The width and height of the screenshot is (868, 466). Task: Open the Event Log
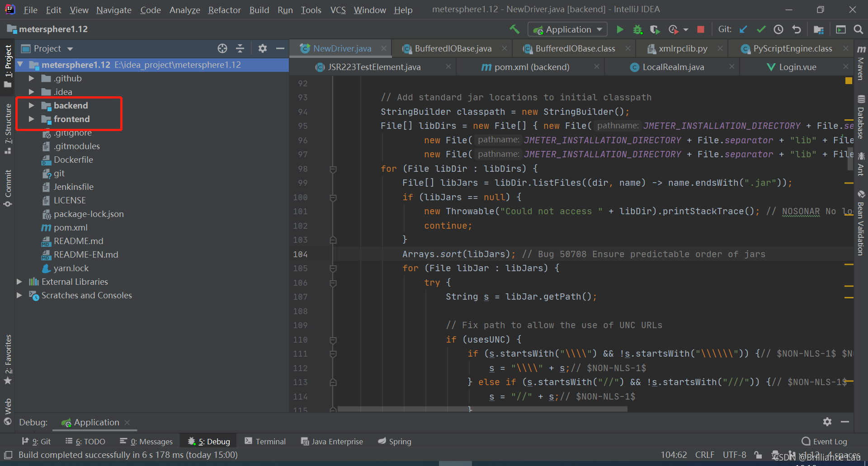tap(825, 441)
